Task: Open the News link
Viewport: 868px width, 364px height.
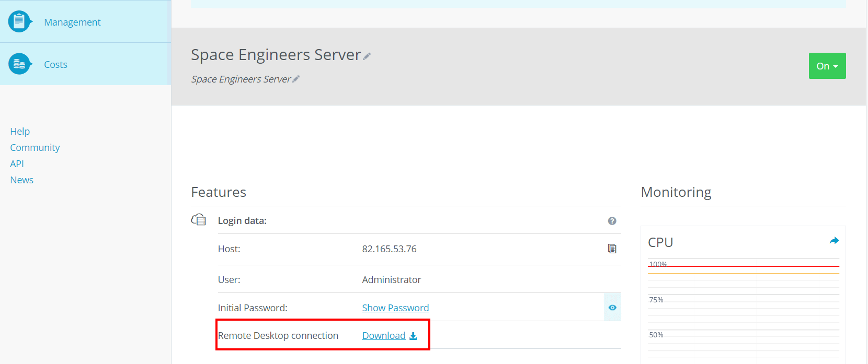Action: 21,180
